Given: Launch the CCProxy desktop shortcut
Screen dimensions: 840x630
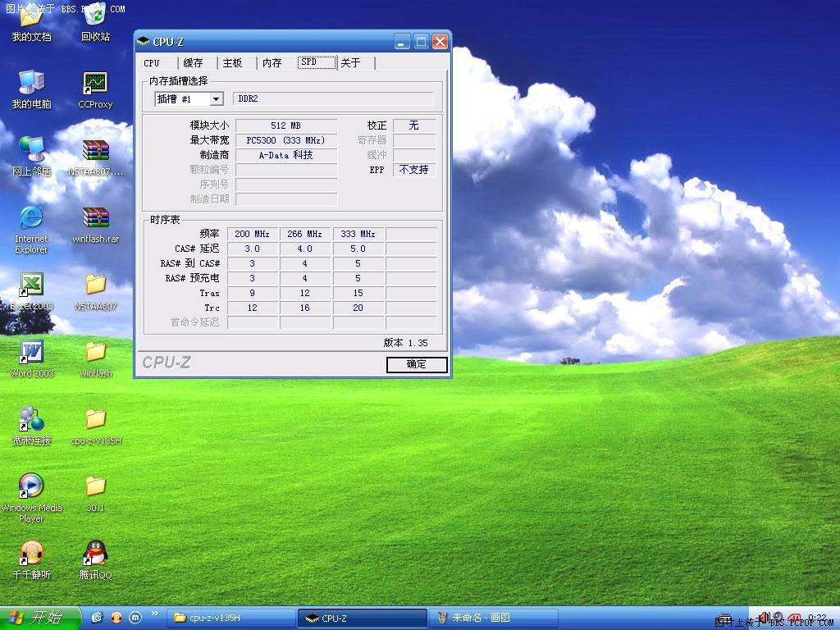Looking at the screenshot, I should click(95, 89).
